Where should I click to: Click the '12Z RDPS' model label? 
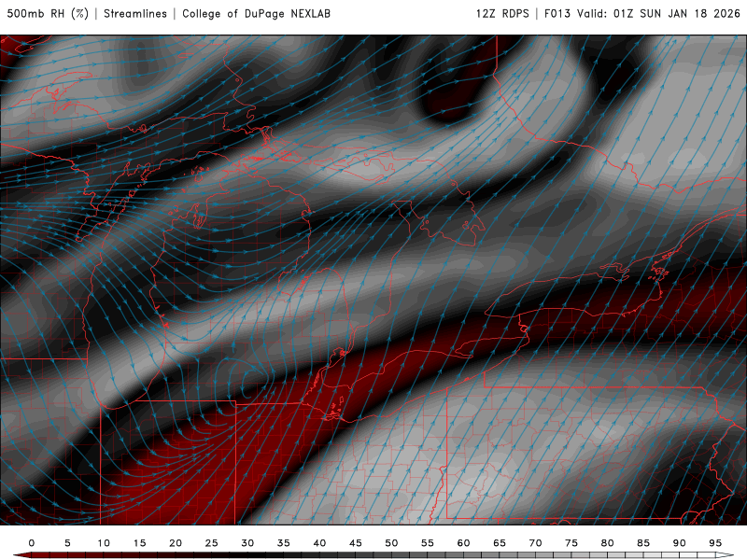(x=502, y=13)
